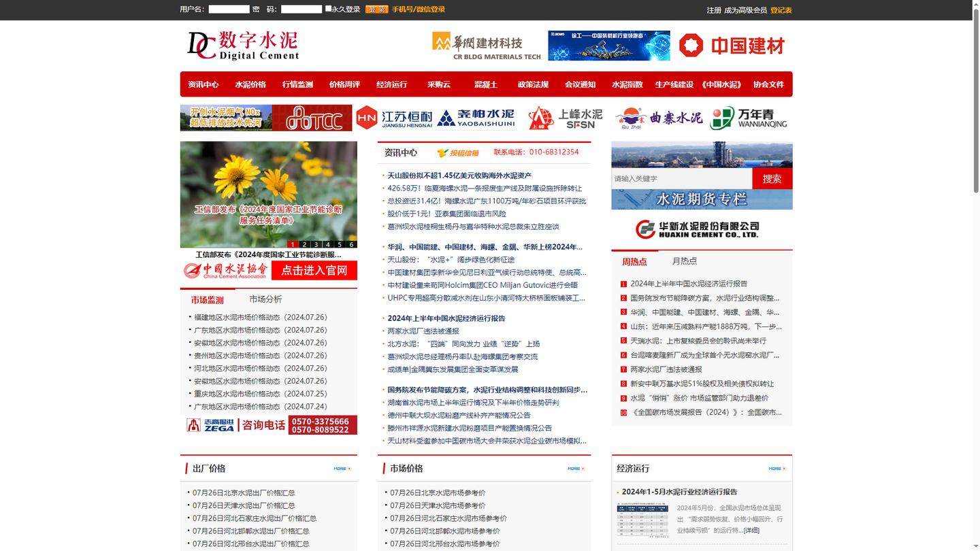Switch to the 周热点 tab

pos(634,261)
